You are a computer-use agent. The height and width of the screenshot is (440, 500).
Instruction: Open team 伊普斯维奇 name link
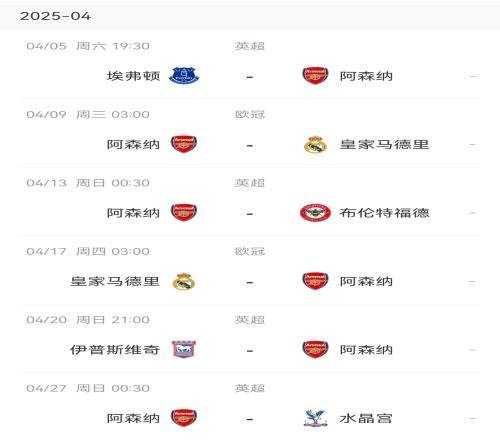[x=115, y=350]
